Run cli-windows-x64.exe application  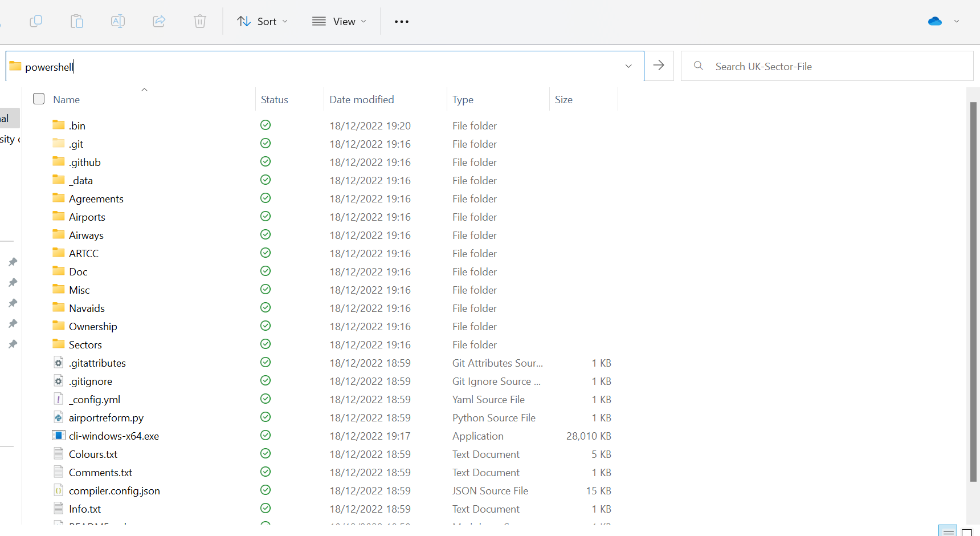(113, 436)
